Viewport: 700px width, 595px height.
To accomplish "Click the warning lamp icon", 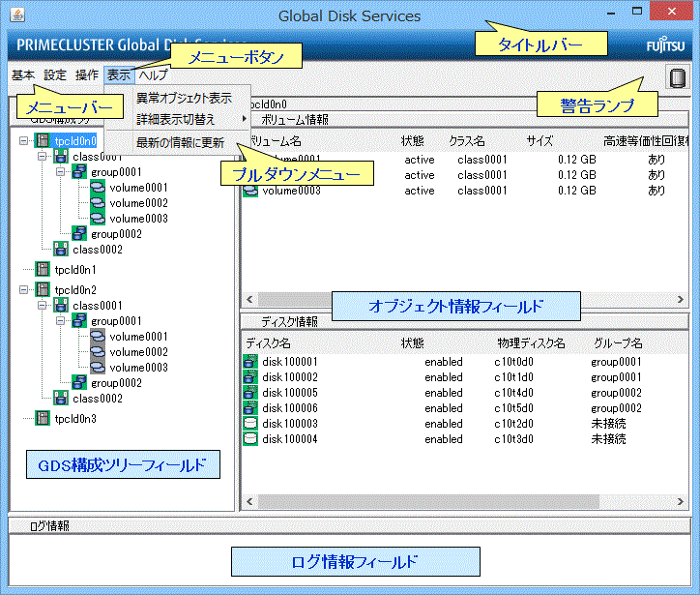I will click(x=677, y=77).
